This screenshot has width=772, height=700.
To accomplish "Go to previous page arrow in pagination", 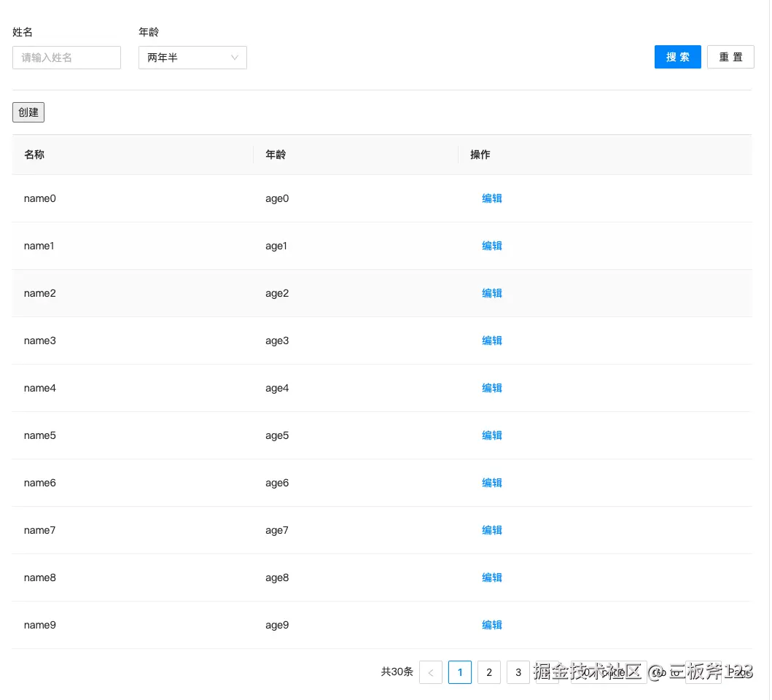I will tap(431, 672).
